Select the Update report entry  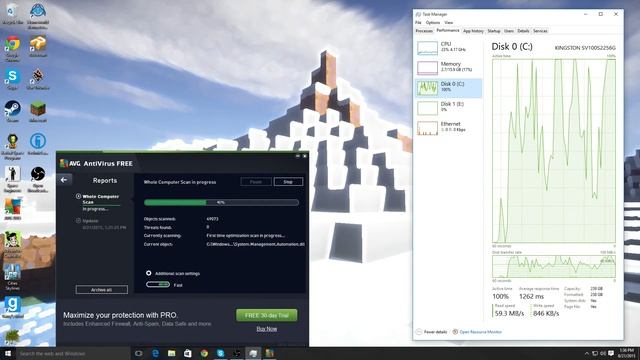pyautogui.click(x=101, y=224)
